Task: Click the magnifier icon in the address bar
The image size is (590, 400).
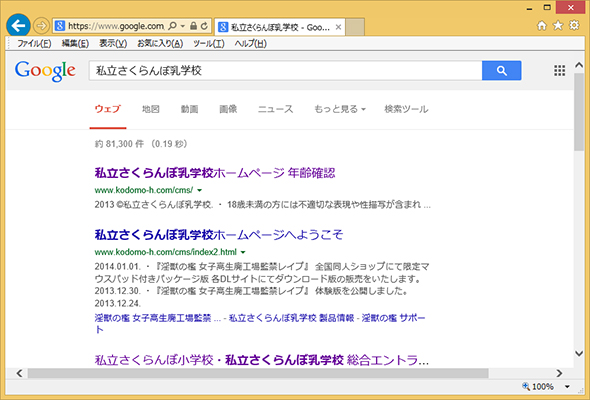Action: [x=172, y=26]
